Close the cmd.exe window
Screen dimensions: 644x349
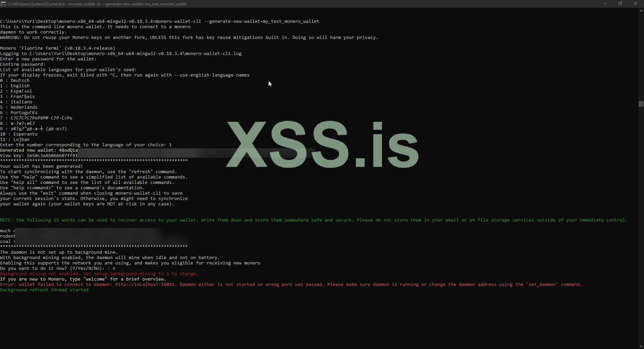pyautogui.click(x=636, y=4)
